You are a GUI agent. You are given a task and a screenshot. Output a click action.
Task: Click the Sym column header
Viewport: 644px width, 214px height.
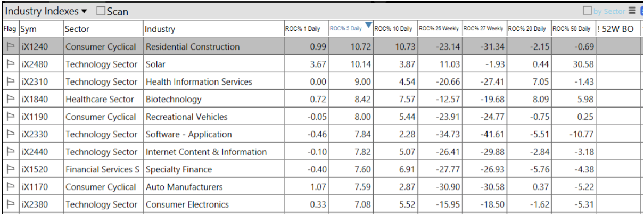coord(29,29)
